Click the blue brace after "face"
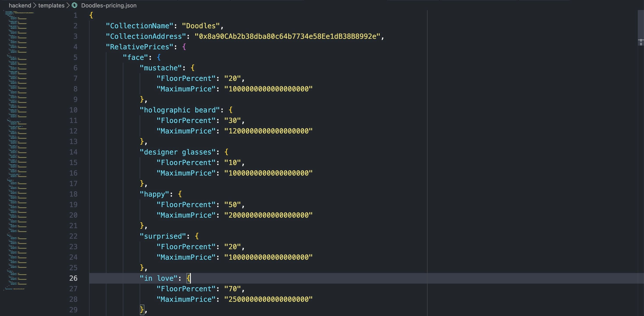The width and height of the screenshot is (644, 316). tap(159, 57)
